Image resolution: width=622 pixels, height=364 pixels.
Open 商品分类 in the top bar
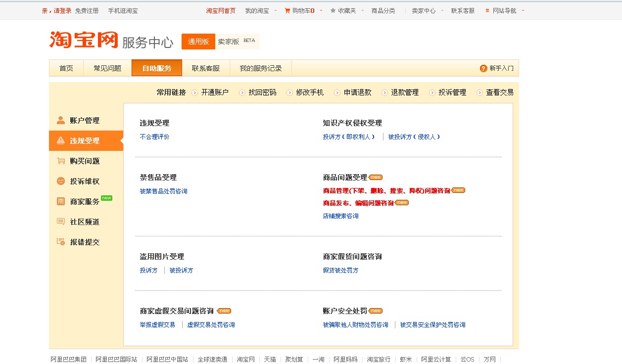click(x=383, y=10)
